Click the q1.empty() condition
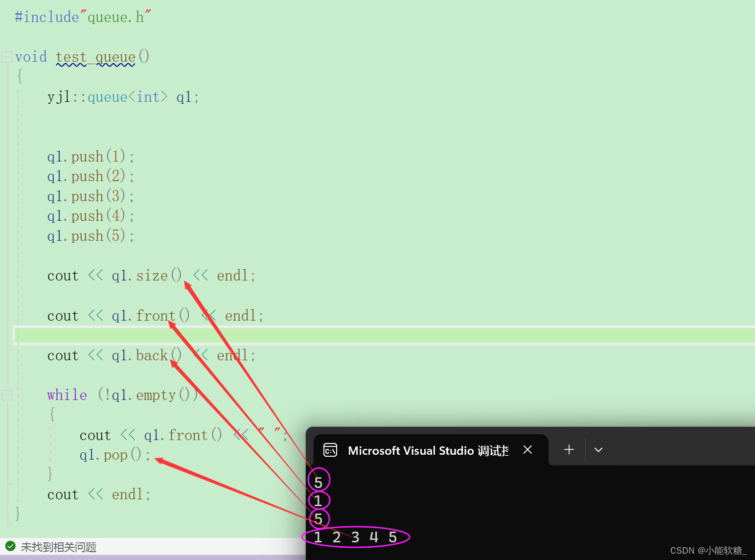The width and height of the screenshot is (755, 560). (151, 395)
